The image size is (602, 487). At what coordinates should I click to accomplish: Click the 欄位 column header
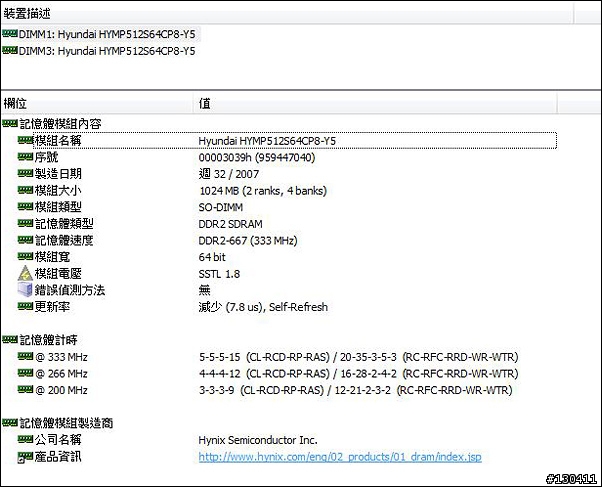(15, 103)
